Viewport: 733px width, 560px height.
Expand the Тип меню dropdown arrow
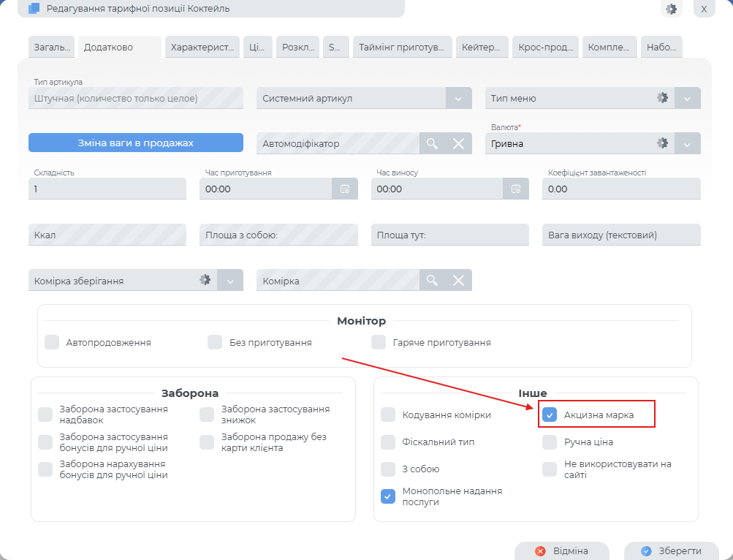coord(688,99)
